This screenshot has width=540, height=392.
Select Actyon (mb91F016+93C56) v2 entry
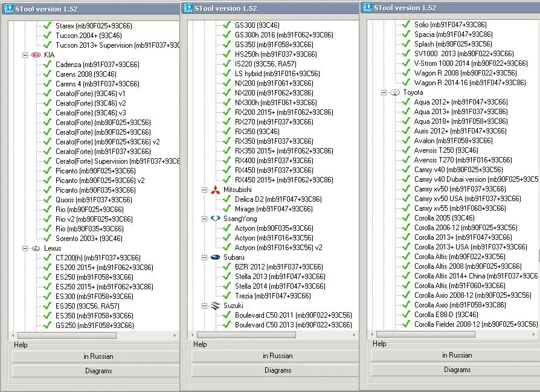tap(278, 247)
